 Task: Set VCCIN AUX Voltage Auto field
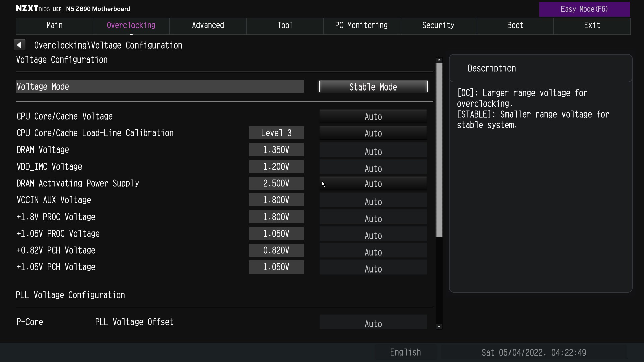tap(373, 200)
